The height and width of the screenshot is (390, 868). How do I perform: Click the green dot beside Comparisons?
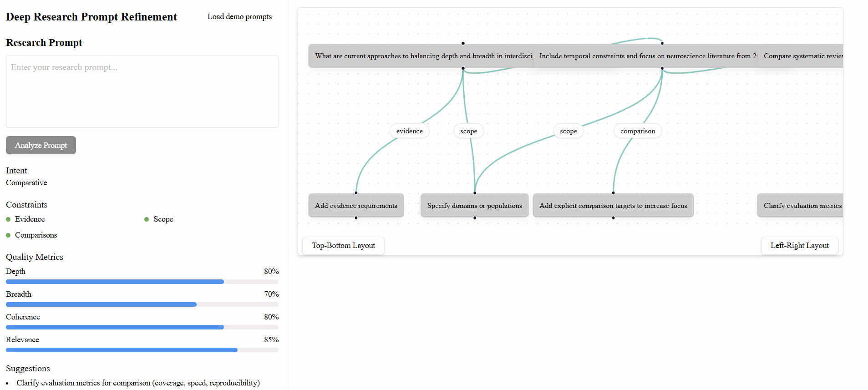8,235
